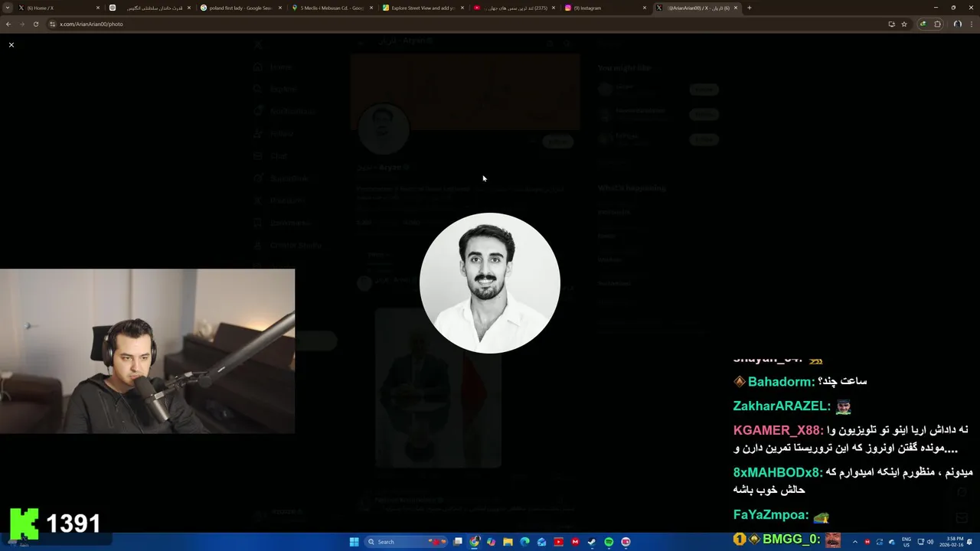Open the Chrome extensions puzzle icon
Viewport: 980px width, 551px height.
point(937,24)
